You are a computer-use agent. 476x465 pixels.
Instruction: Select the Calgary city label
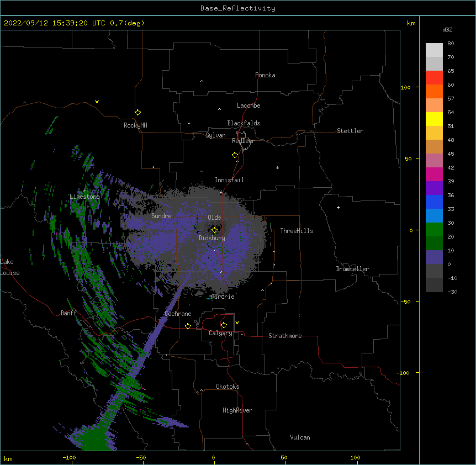tap(220, 333)
